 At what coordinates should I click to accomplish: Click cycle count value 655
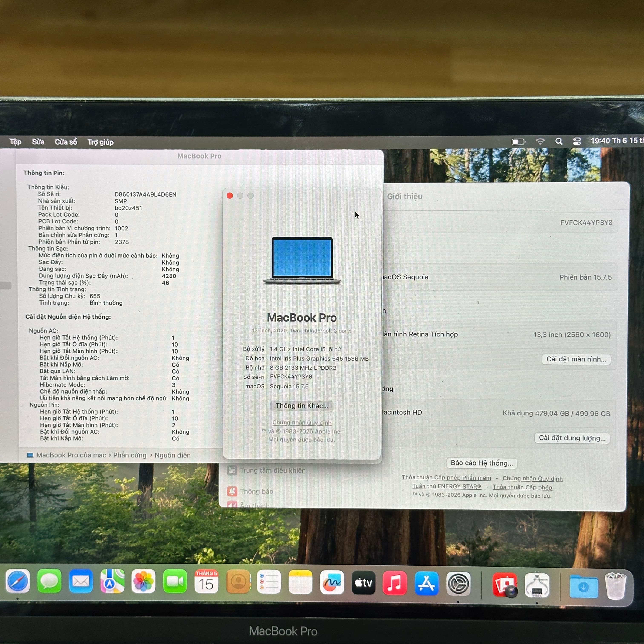point(95,296)
